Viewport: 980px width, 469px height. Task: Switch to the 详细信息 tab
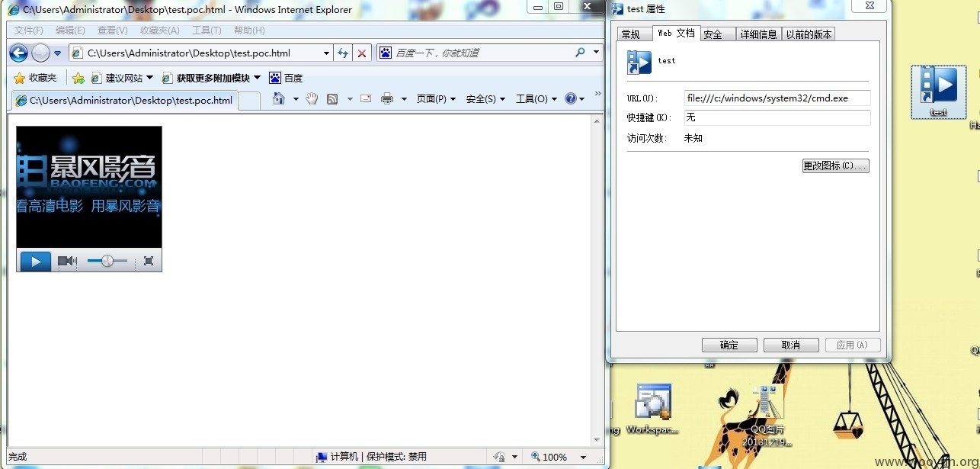pyautogui.click(x=758, y=34)
